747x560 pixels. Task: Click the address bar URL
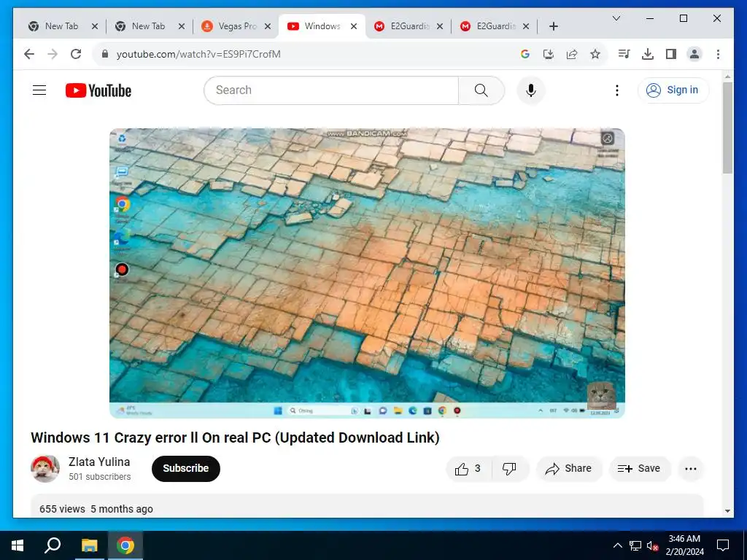point(198,54)
